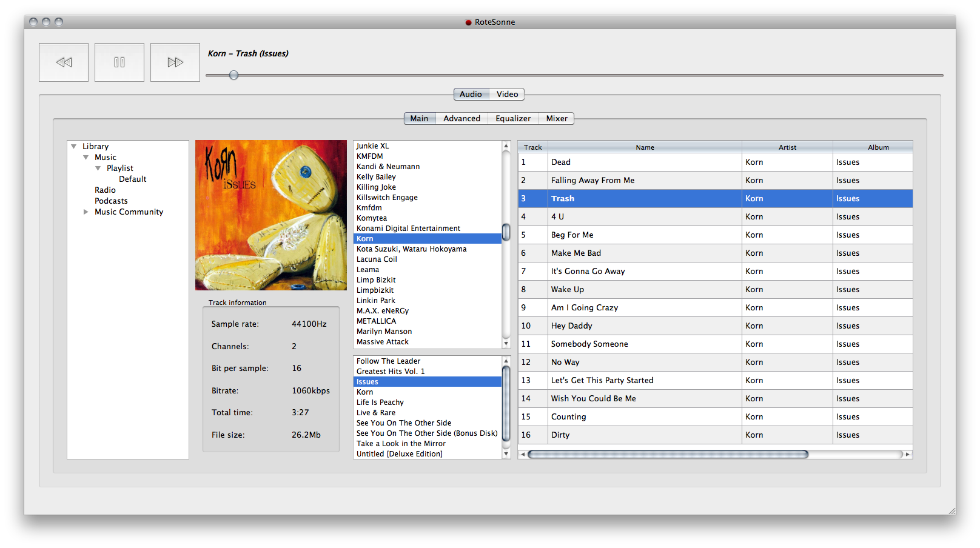Viewport: 980px width, 548px height.
Task: Click artist list scroll down arrow
Action: [506, 344]
